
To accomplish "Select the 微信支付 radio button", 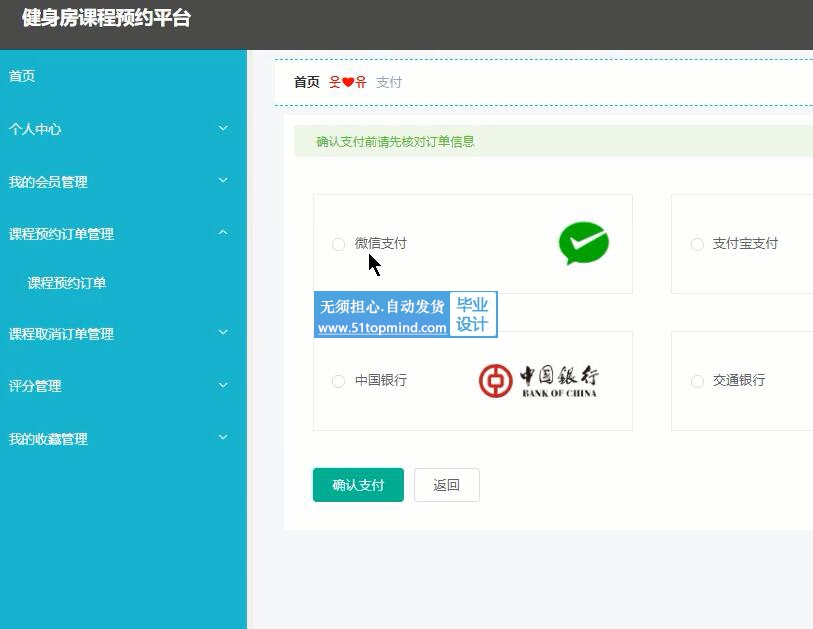I will point(338,244).
